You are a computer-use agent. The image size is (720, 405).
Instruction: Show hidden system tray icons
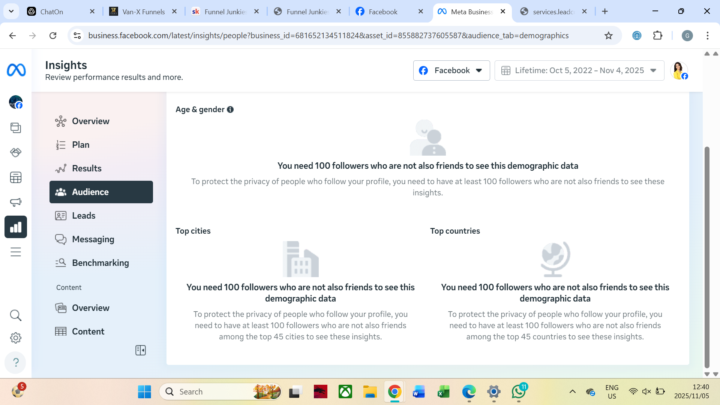point(572,392)
